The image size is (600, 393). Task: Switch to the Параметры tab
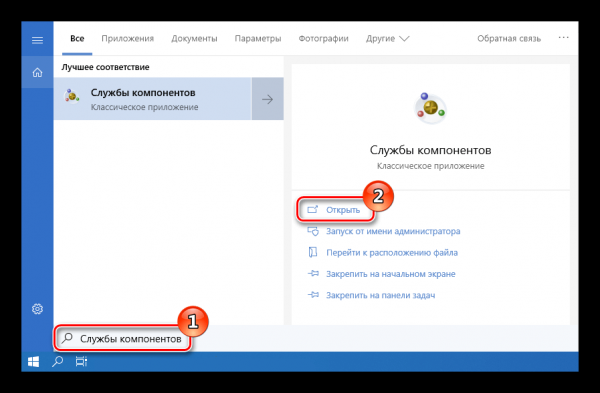click(x=258, y=39)
